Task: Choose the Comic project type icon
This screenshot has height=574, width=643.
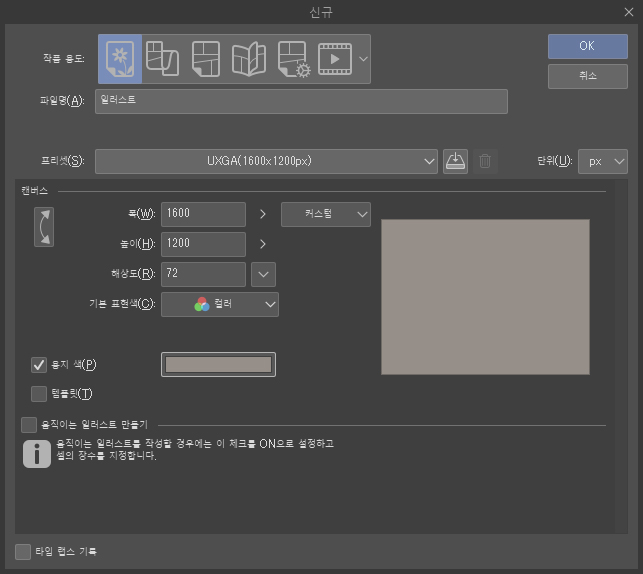Action: pos(206,59)
